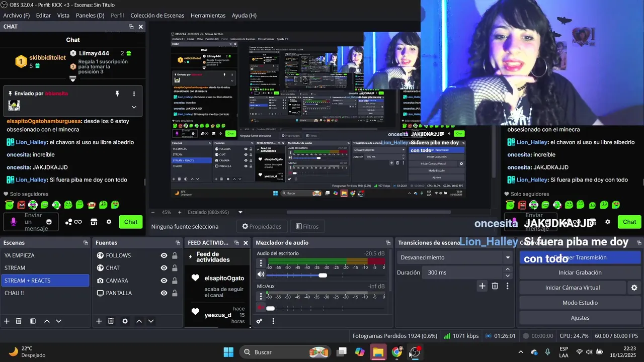Open scene filters icon in Escenas panel
644x362 pixels.
click(33, 321)
